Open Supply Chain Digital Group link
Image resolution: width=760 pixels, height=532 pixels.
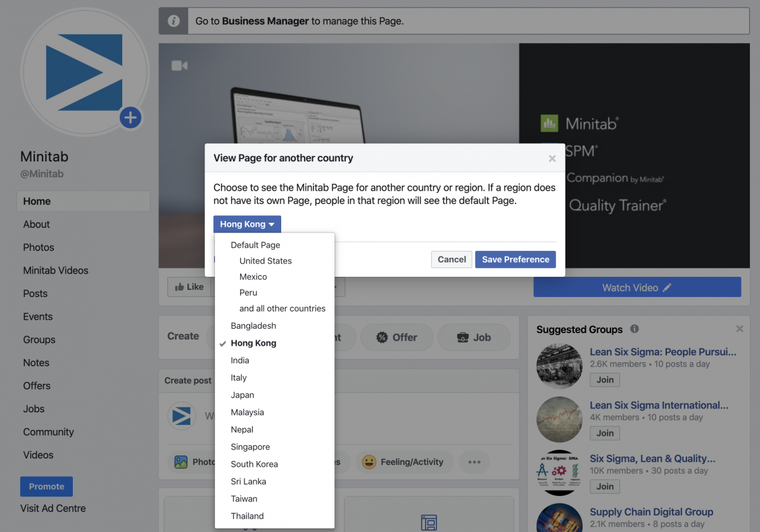click(651, 512)
